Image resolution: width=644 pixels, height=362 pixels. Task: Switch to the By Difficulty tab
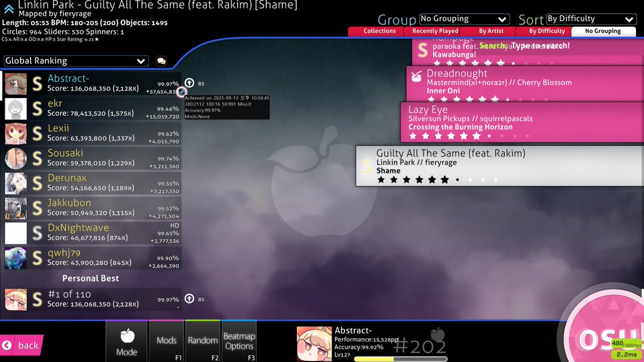pyautogui.click(x=547, y=31)
